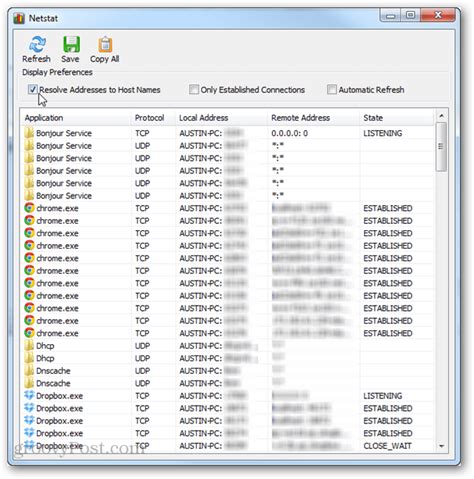Turn on Automatic Refresh checkbox
This screenshot has height=479, width=474.
point(332,89)
